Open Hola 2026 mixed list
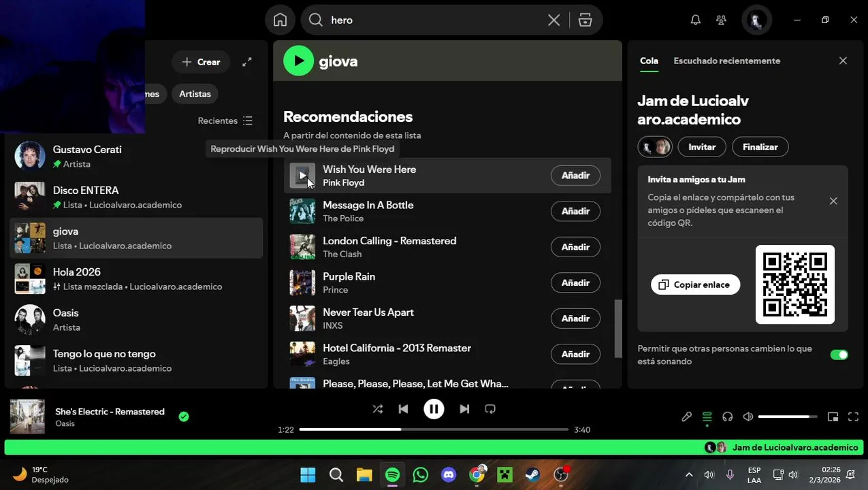 pyautogui.click(x=136, y=279)
